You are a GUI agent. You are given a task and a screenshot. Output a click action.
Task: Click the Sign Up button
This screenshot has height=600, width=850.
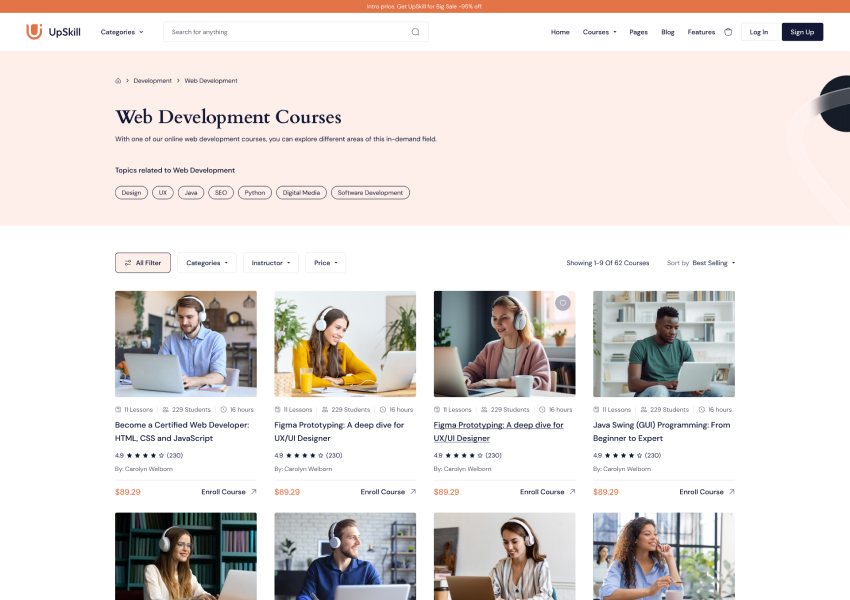click(802, 32)
